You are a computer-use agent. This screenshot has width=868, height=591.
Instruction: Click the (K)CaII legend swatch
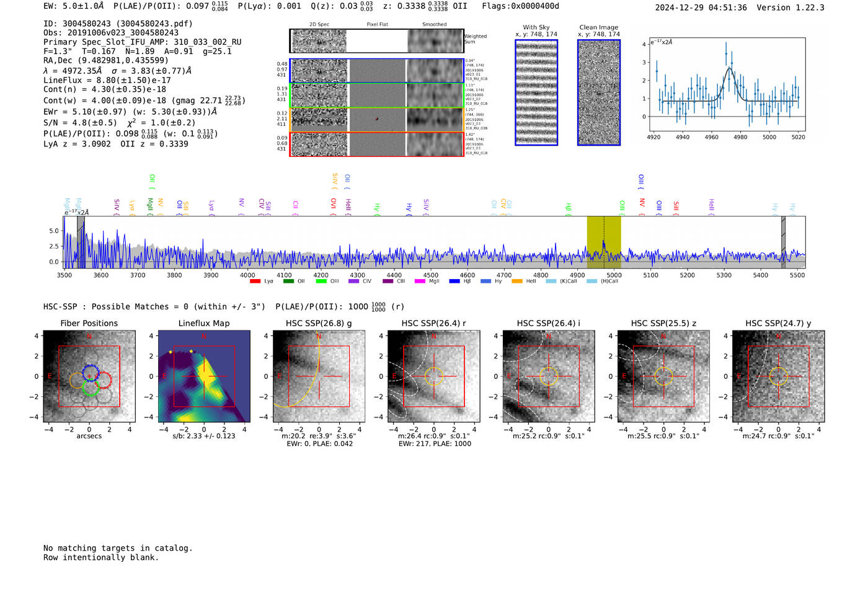551,281
